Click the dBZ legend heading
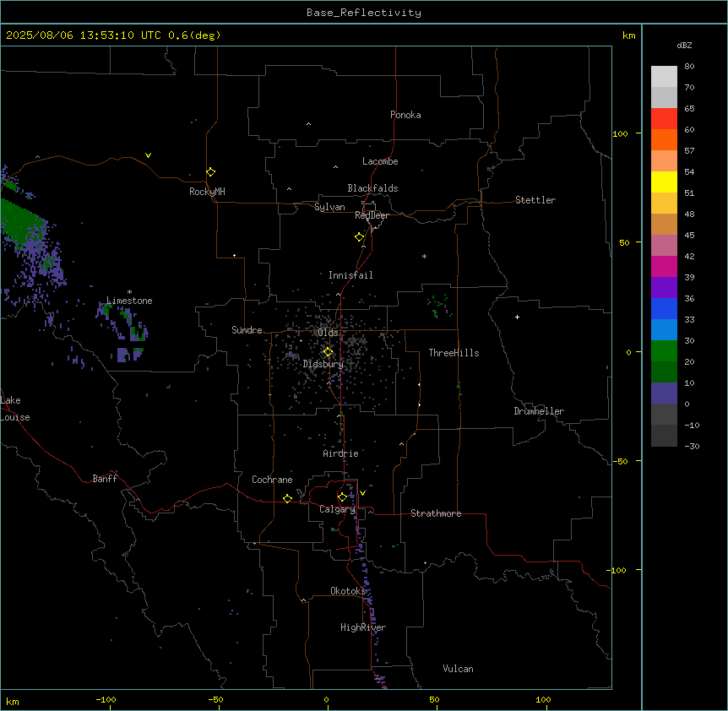This screenshot has width=728, height=711. tap(684, 46)
